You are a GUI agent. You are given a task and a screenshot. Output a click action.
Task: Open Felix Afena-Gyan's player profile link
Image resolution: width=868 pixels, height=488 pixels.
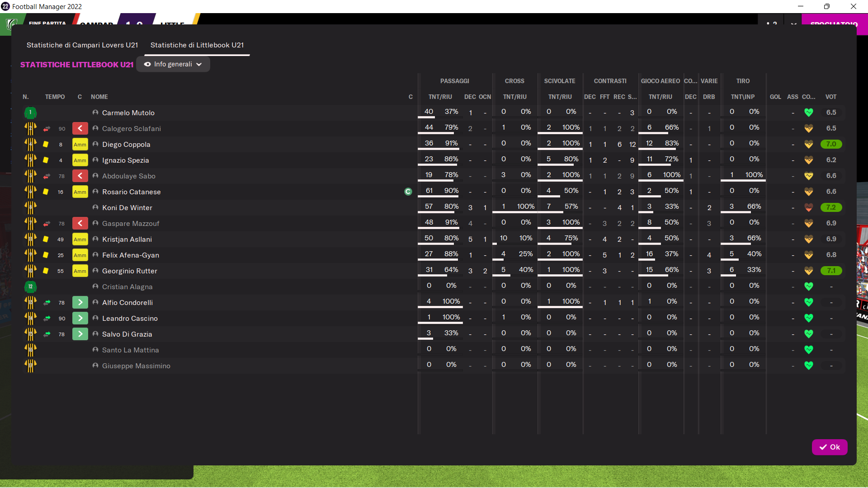click(131, 255)
